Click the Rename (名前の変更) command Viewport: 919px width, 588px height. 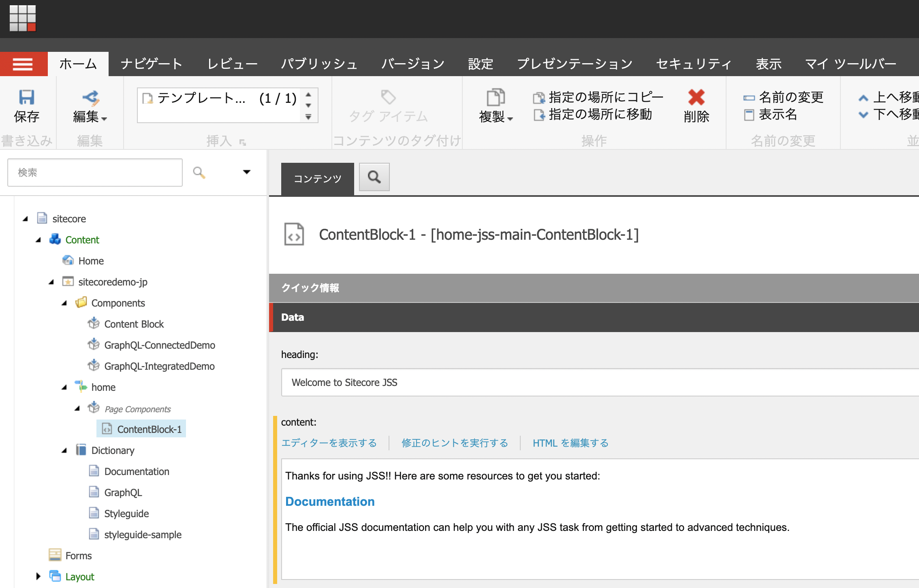pyautogui.click(x=783, y=97)
